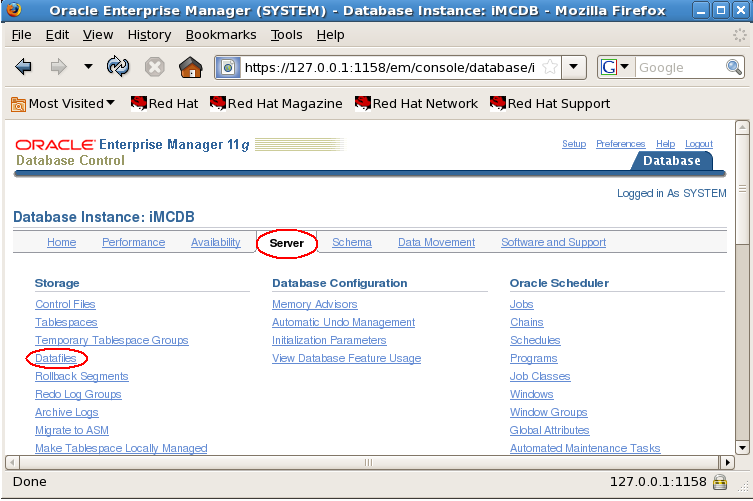Switch to the Schema tab
753x501 pixels.
pyautogui.click(x=352, y=242)
